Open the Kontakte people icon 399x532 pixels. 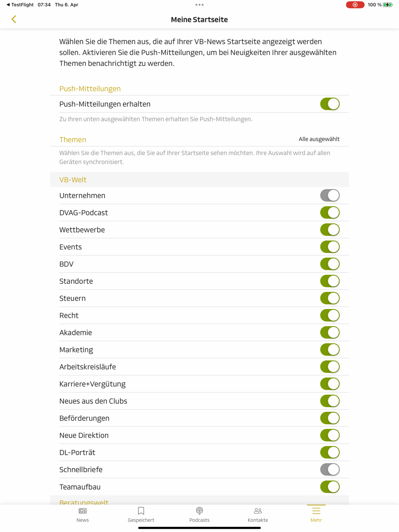click(258, 511)
